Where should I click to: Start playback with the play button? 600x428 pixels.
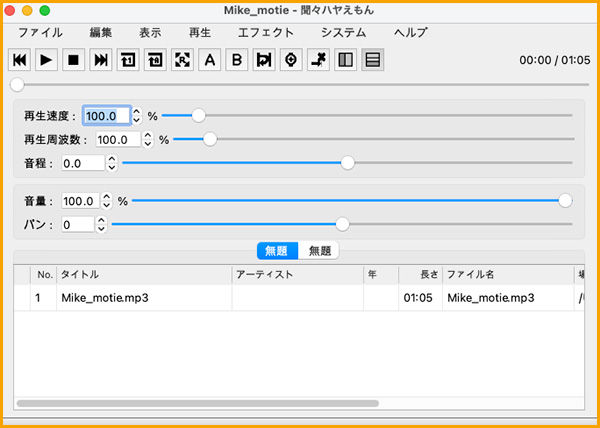pos(46,60)
